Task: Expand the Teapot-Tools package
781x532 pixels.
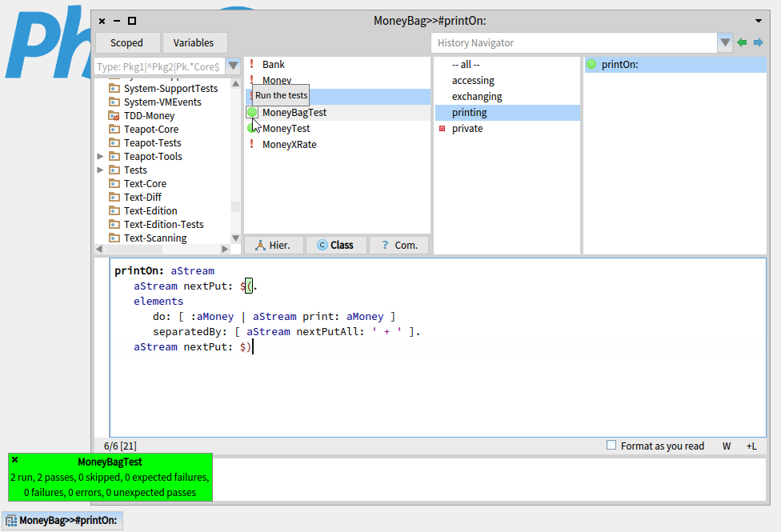Action: [100, 157]
